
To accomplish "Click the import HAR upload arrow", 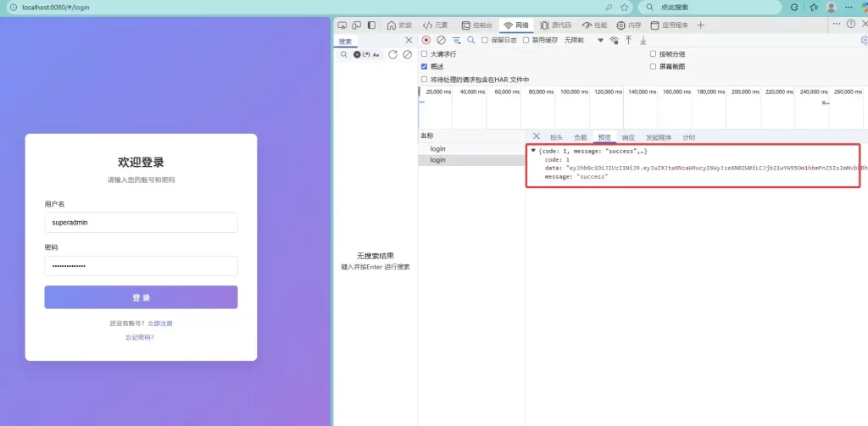I will pos(628,40).
